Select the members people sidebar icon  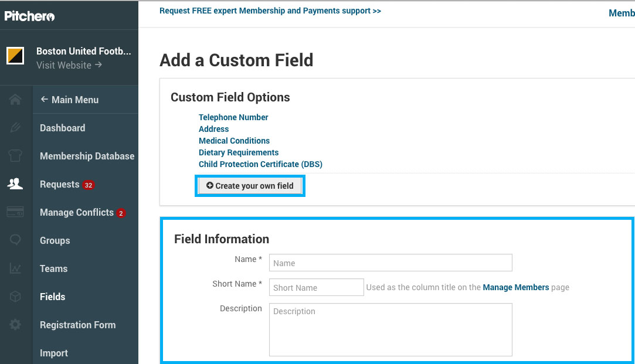click(15, 184)
